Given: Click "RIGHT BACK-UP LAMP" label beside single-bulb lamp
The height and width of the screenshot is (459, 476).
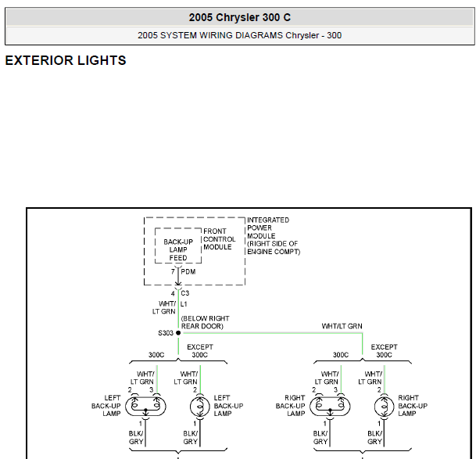Looking at the screenshot, I should click(x=413, y=406).
